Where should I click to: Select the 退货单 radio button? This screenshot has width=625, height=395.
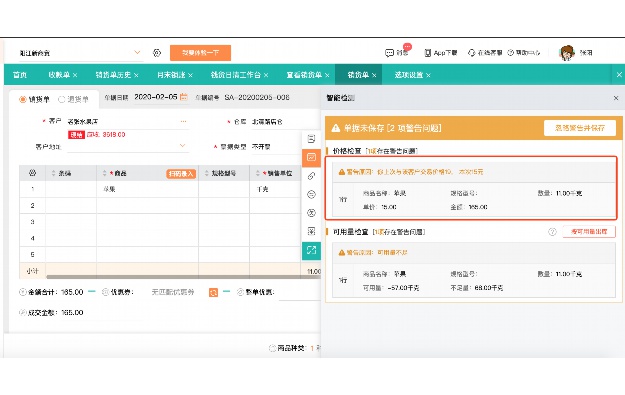tap(62, 99)
